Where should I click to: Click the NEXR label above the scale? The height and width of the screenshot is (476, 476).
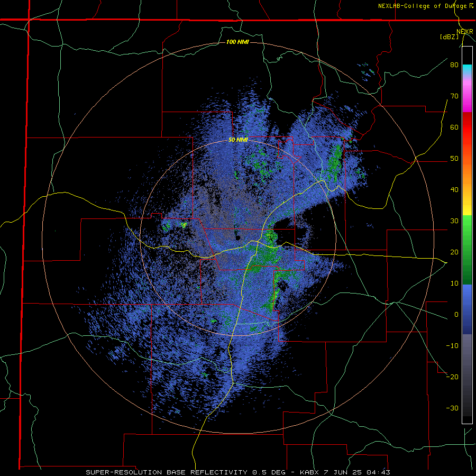pyautogui.click(x=464, y=32)
